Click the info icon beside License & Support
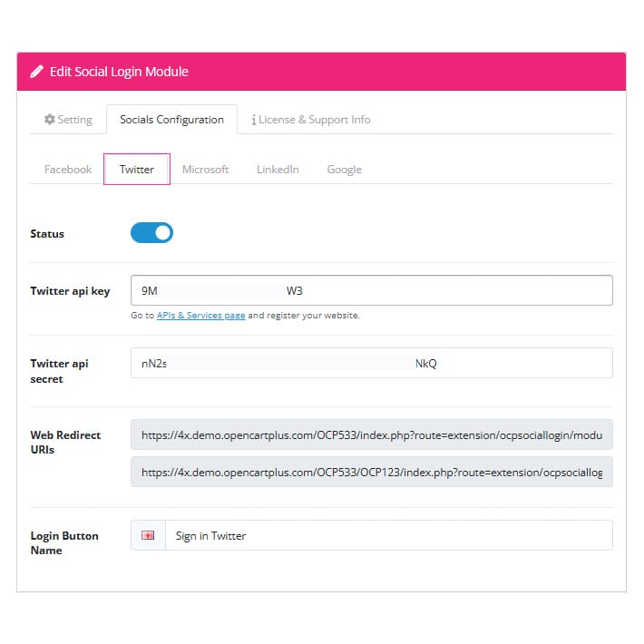Image resolution: width=644 pixels, height=644 pixels. 254,120
